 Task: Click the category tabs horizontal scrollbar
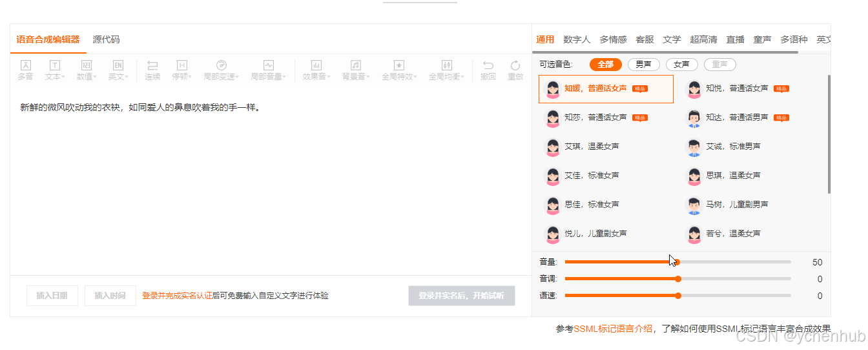point(666,52)
